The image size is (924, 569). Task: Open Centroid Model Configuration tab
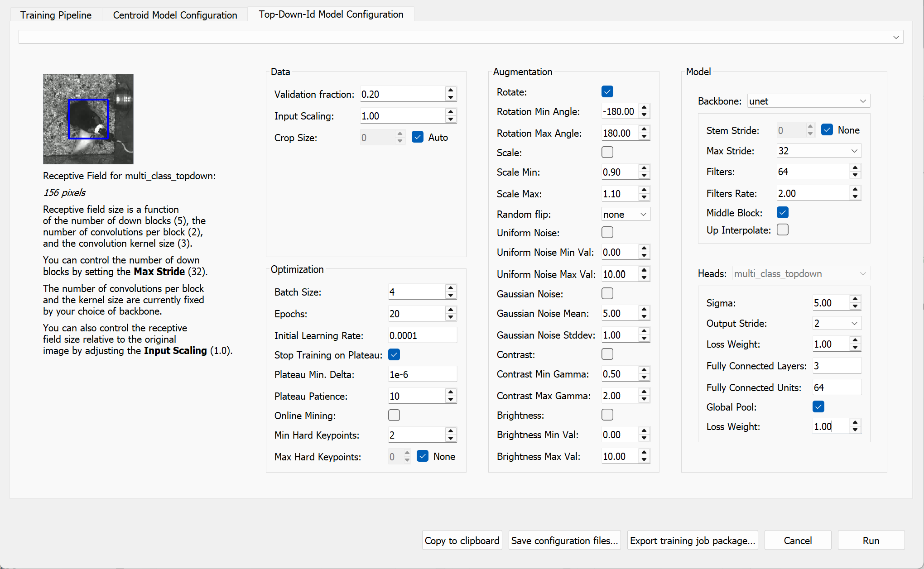[x=175, y=15]
